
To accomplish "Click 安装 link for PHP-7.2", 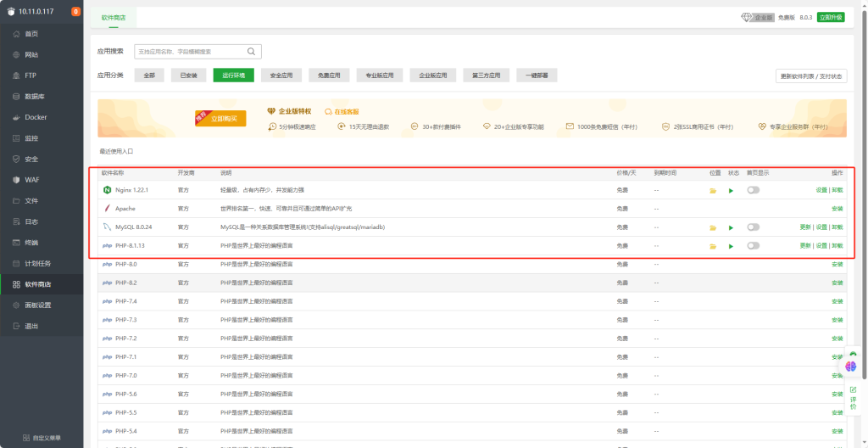I will coord(837,339).
